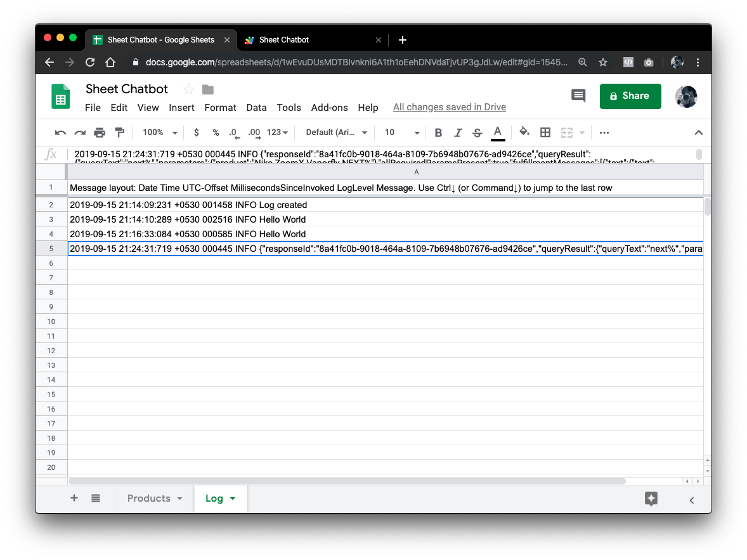Open the Add-ons menu
Image resolution: width=747 pixels, height=560 pixels.
(329, 108)
